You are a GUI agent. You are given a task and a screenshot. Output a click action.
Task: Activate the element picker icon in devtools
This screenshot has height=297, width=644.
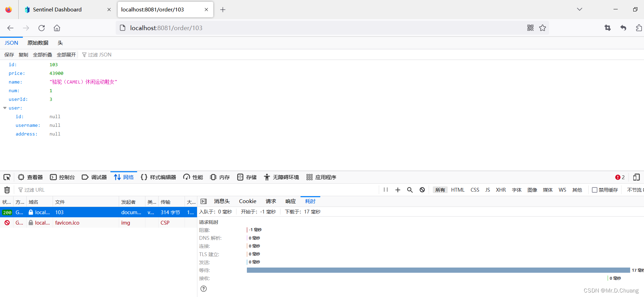7,177
